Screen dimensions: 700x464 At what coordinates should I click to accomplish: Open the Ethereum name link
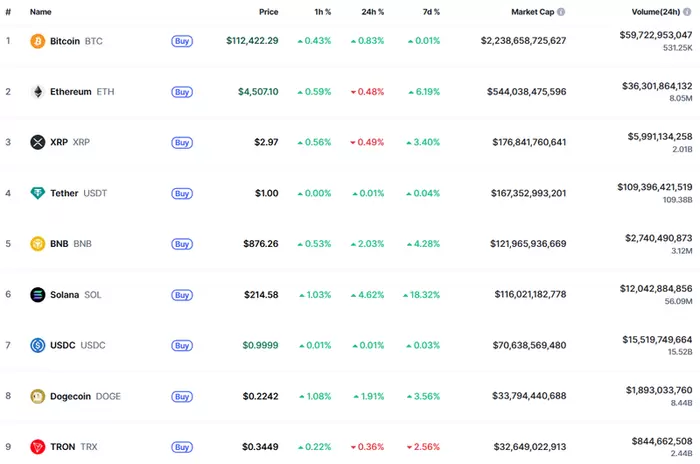pos(70,92)
